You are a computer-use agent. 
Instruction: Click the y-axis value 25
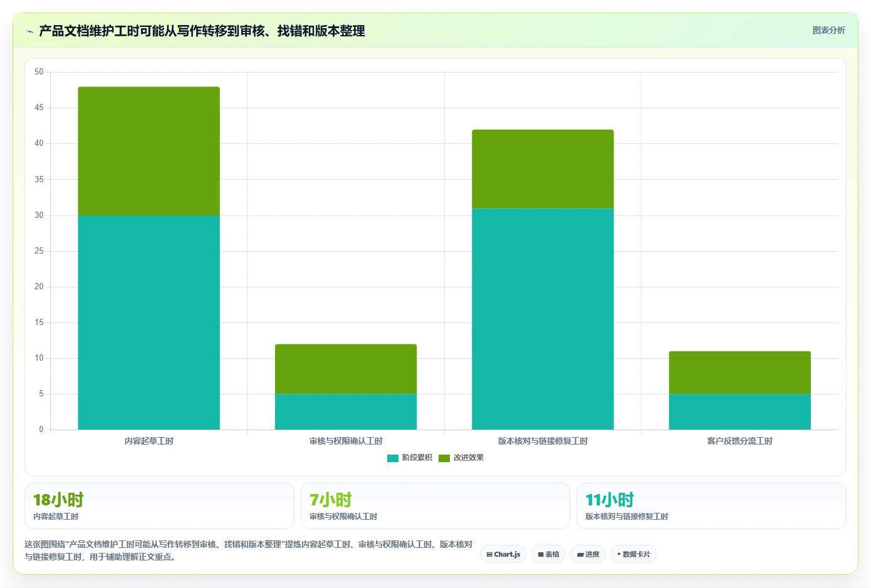coord(39,251)
